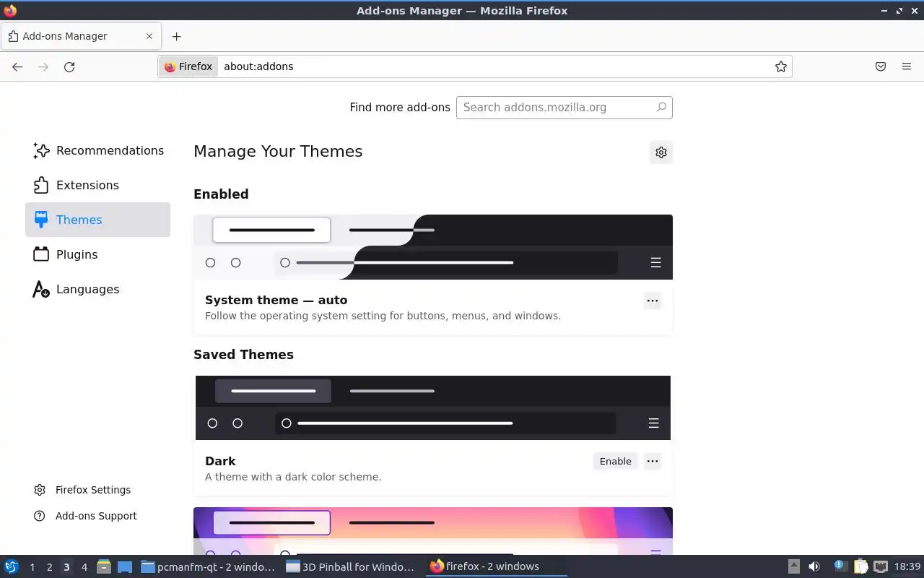Open a new tab with the plus button
The height and width of the screenshot is (578, 924).
(176, 36)
